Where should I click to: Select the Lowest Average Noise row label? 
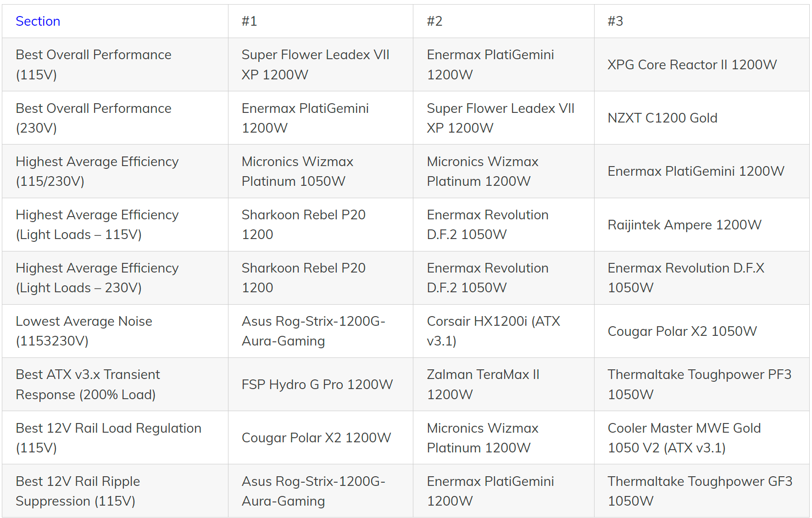[84, 331]
